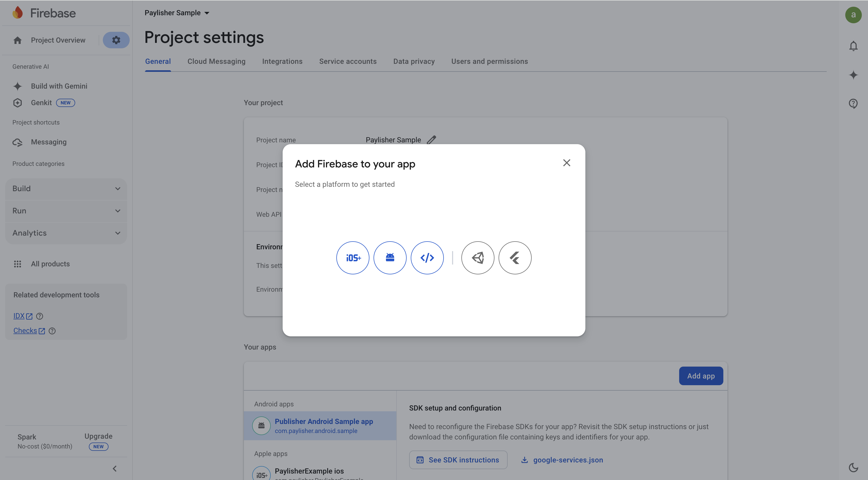
Task: Open Gemini sparkle icon in right rail
Action: click(x=853, y=75)
